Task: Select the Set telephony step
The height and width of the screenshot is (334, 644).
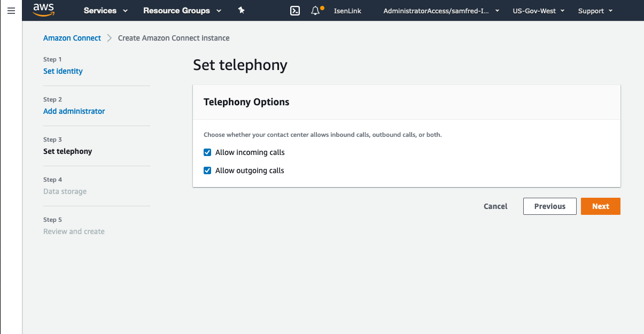Action: point(68,151)
